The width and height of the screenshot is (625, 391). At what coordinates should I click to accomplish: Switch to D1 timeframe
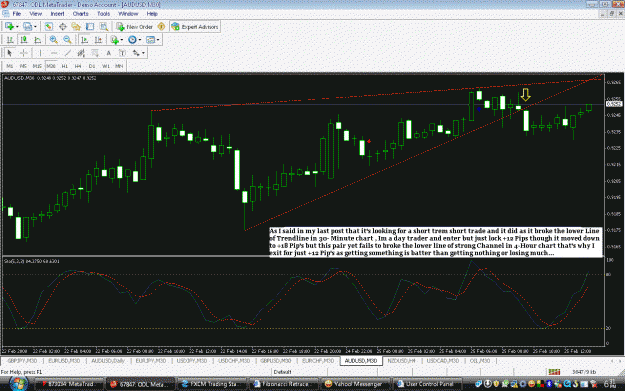tap(92, 66)
